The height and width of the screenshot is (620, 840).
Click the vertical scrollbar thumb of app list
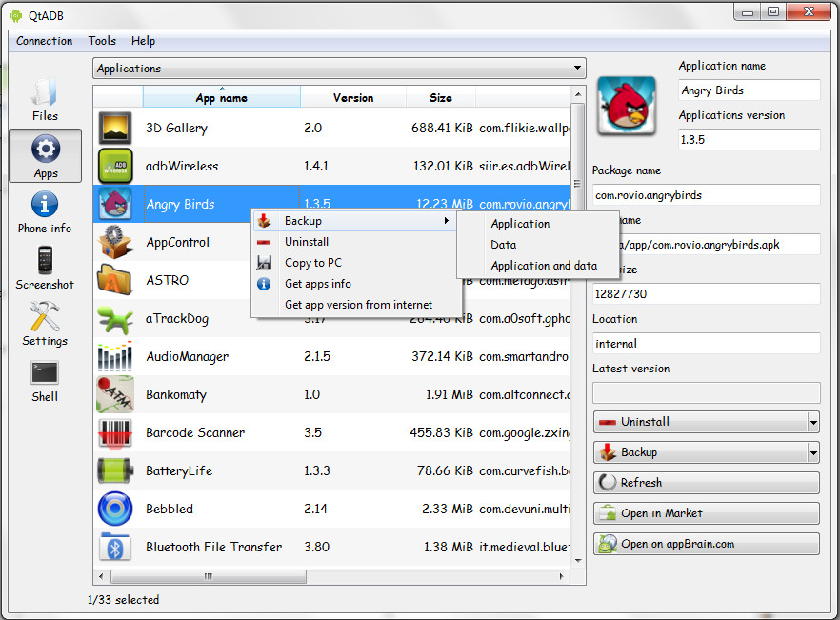577,183
